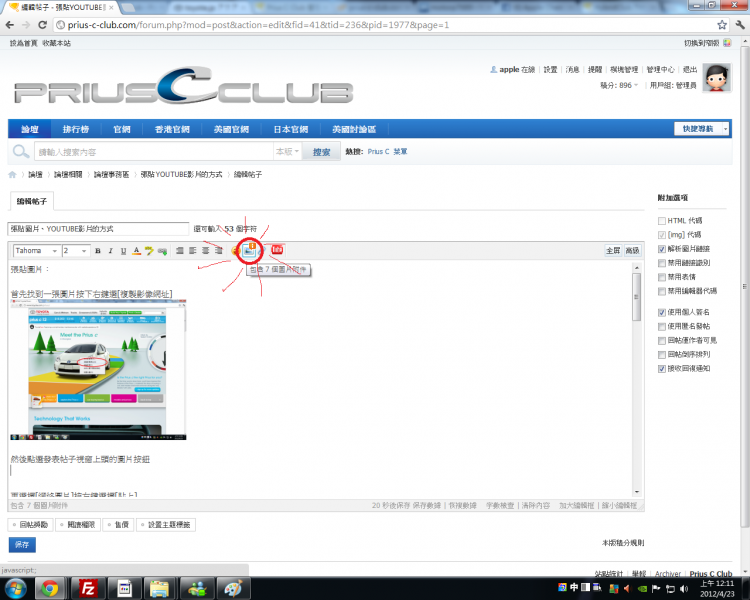Open the 本版 search scope dropdown
The width and height of the screenshot is (750, 600).
(x=287, y=152)
